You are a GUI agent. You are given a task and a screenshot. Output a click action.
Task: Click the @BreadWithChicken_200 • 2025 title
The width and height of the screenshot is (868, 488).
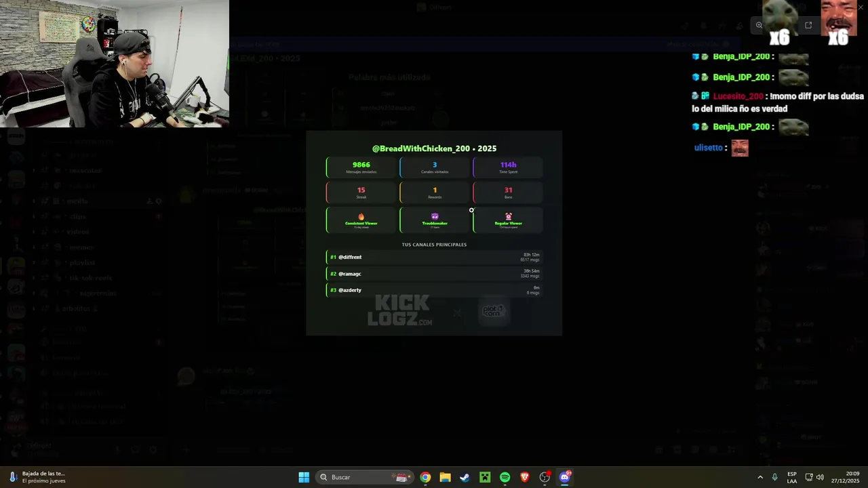(x=434, y=148)
